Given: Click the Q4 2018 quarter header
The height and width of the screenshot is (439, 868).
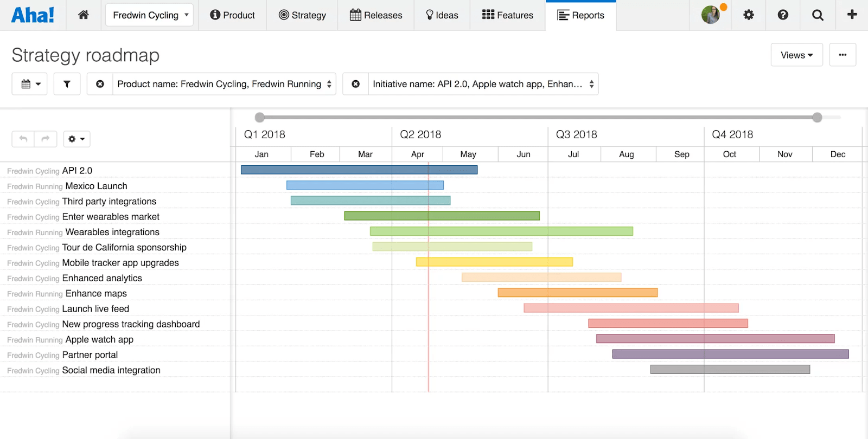Looking at the screenshot, I should [732, 134].
